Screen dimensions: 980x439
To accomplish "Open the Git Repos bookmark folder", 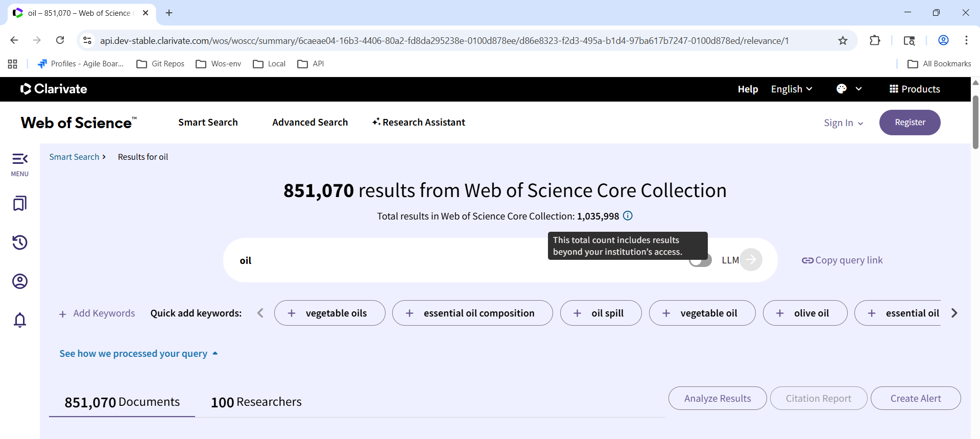I will [161, 64].
